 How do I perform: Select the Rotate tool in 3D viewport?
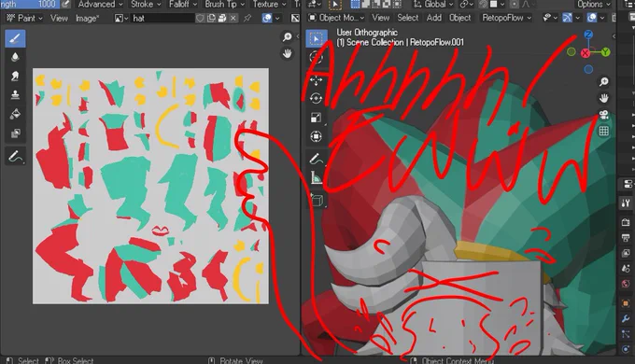click(316, 99)
